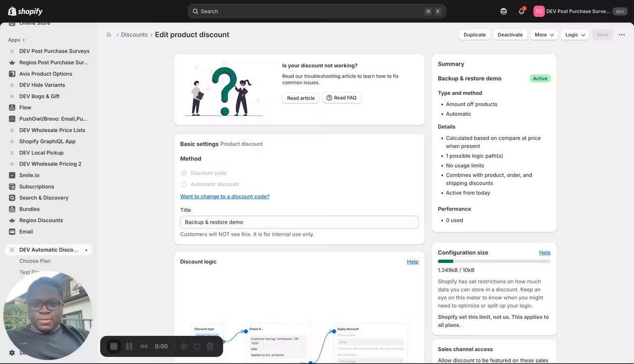Click the Duplicate button
Screen dimensions: 634x364
pos(475,35)
